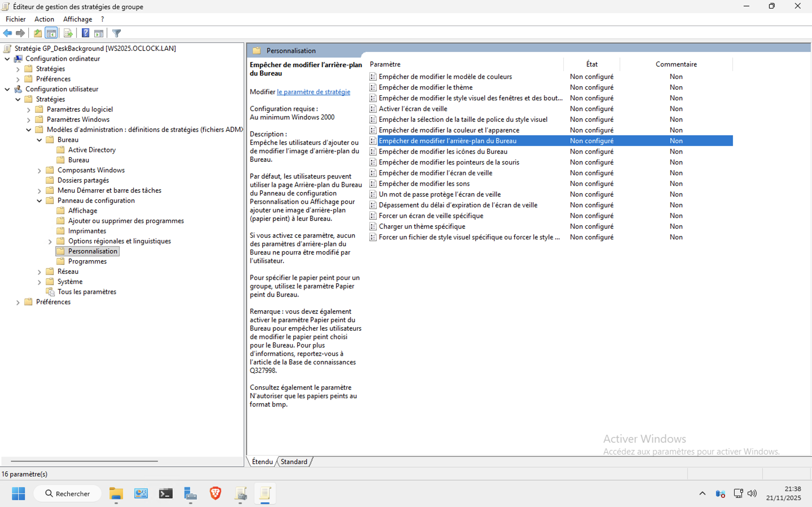Toggle the show/hide console tree icon
Viewport: 812px width, 507px height.
51,33
